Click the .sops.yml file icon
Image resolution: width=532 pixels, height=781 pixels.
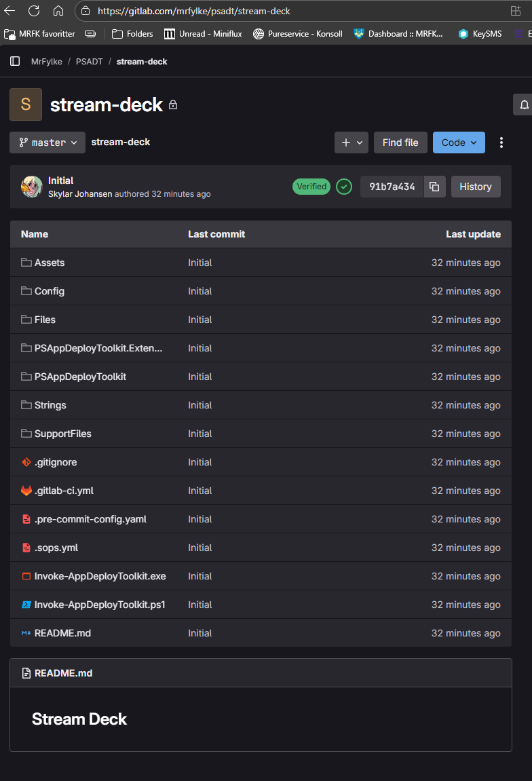click(x=26, y=548)
